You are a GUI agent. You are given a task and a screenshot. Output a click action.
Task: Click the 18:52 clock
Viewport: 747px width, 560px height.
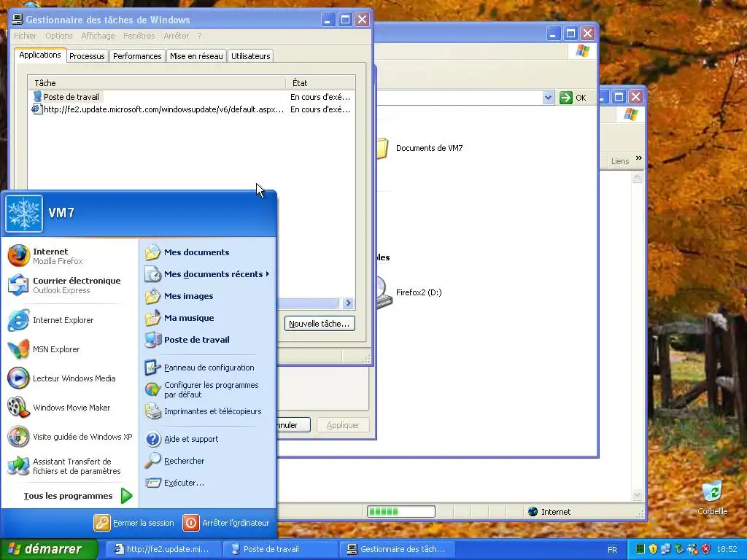(727, 549)
